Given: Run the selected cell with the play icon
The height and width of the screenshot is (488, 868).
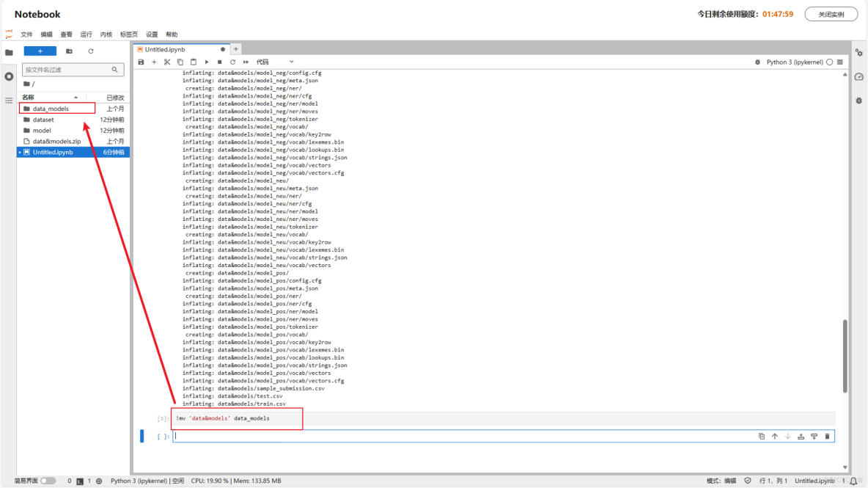Looking at the screenshot, I should point(207,62).
